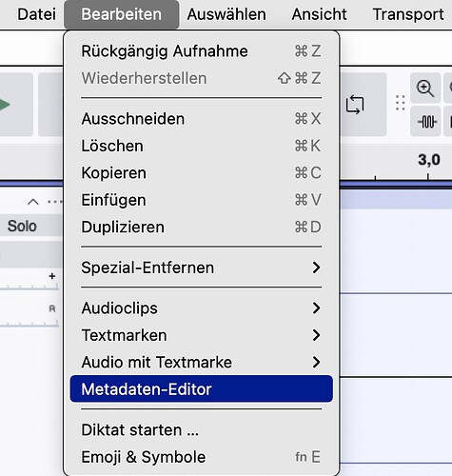Toggle the Solo button on track

click(22, 226)
